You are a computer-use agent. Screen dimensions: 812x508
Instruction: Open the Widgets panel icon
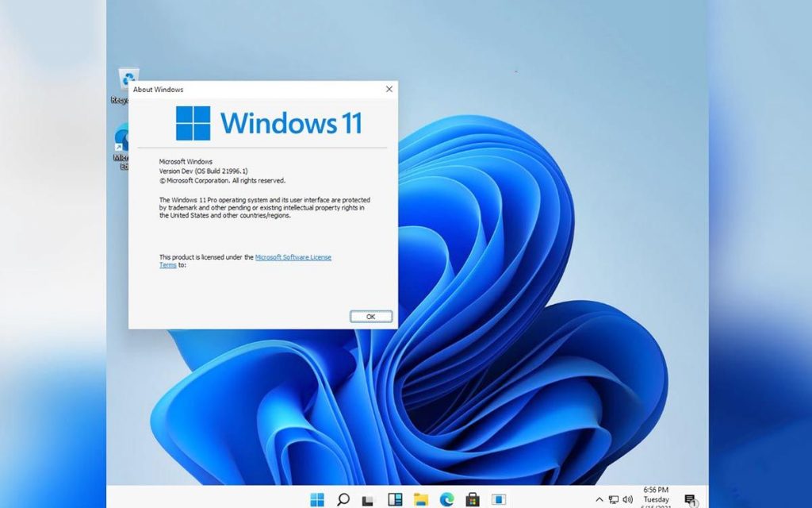point(393,500)
